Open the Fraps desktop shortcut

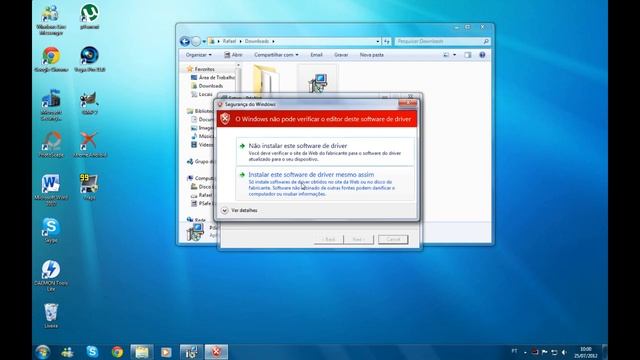coord(89,187)
